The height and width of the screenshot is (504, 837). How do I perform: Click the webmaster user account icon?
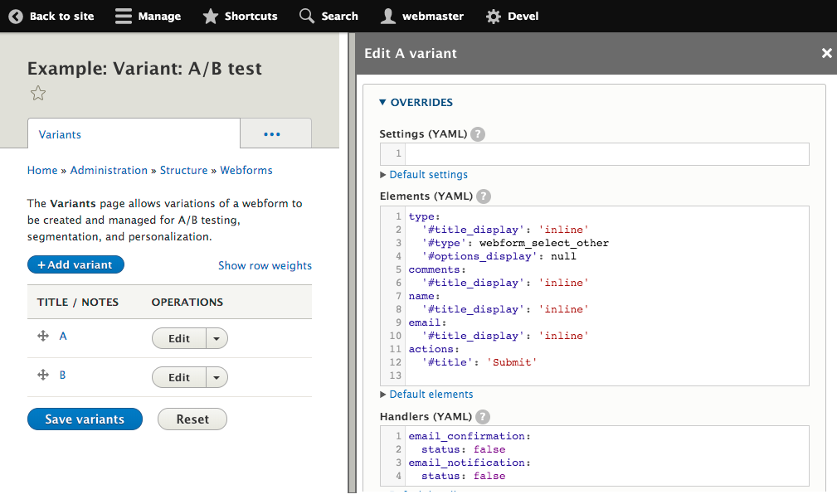(387, 15)
